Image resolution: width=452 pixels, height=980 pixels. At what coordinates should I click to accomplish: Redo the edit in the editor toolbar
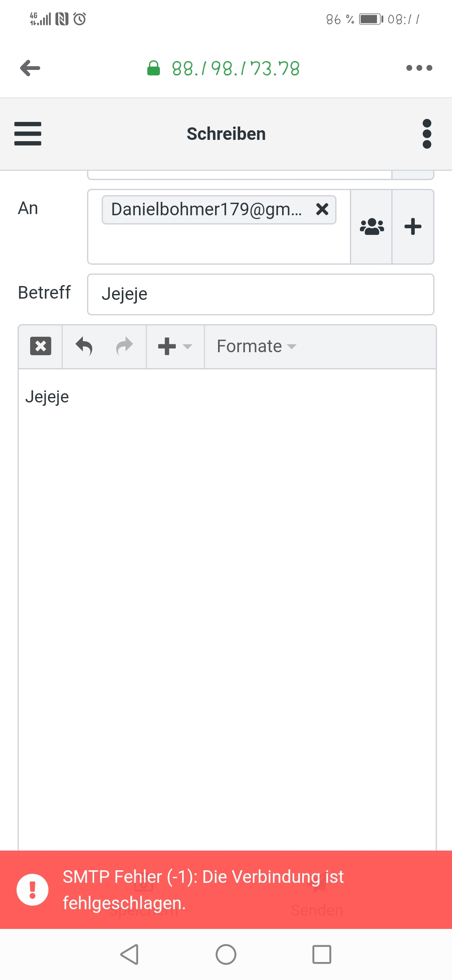click(124, 346)
